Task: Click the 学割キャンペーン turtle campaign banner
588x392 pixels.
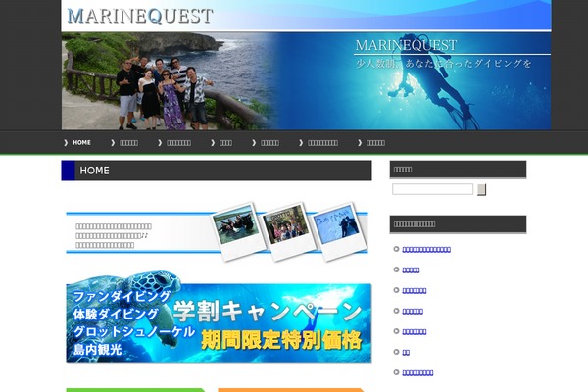Action: click(x=219, y=318)
